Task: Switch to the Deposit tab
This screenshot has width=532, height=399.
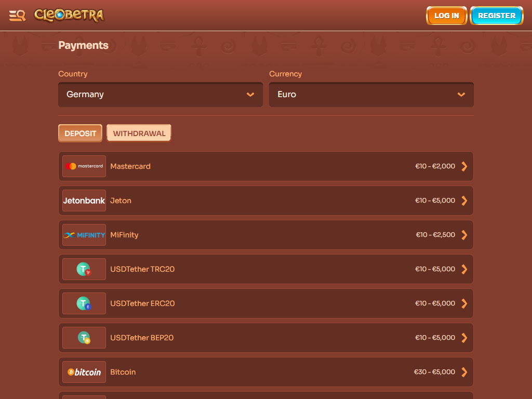Action: click(80, 134)
